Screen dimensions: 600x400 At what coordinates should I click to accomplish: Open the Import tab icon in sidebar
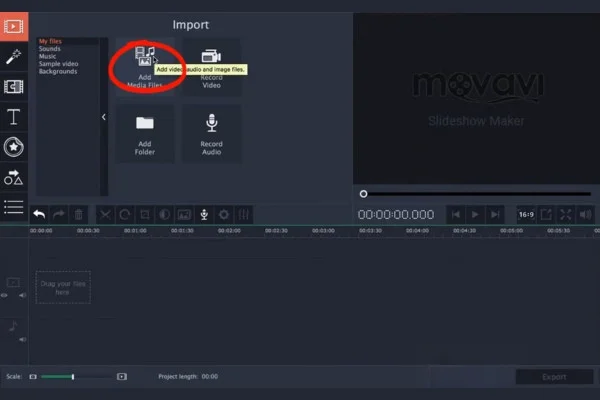14,26
